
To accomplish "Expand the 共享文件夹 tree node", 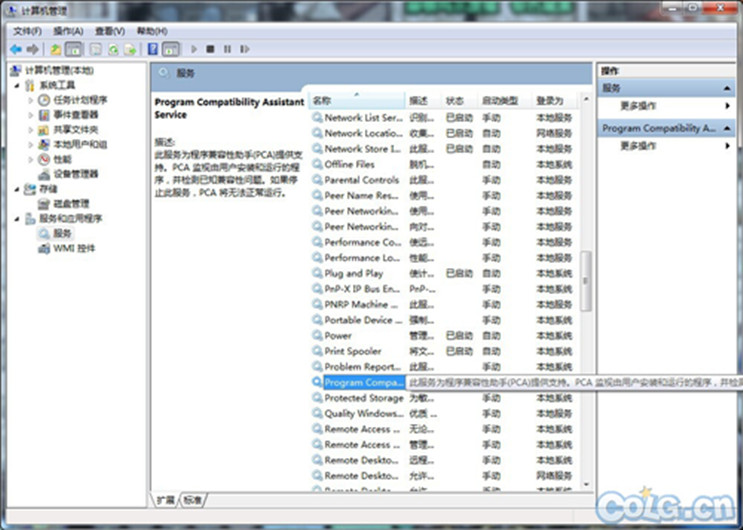I will click(x=31, y=129).
